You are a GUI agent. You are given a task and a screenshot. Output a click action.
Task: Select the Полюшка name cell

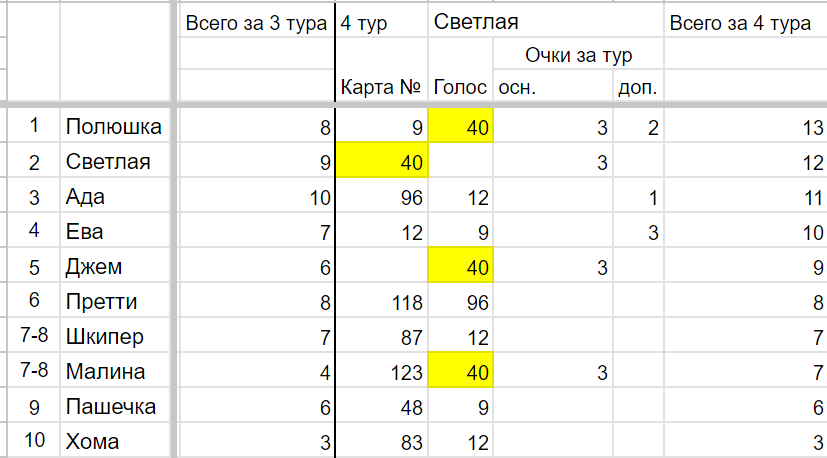tap(115, 126)
